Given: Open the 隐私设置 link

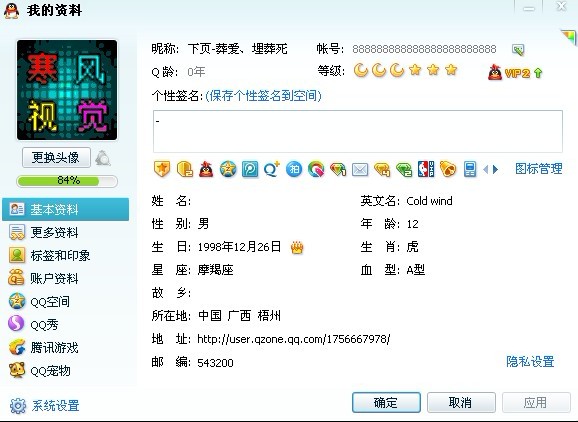Looking at the screenshot, I should click(x=530, y=362).
